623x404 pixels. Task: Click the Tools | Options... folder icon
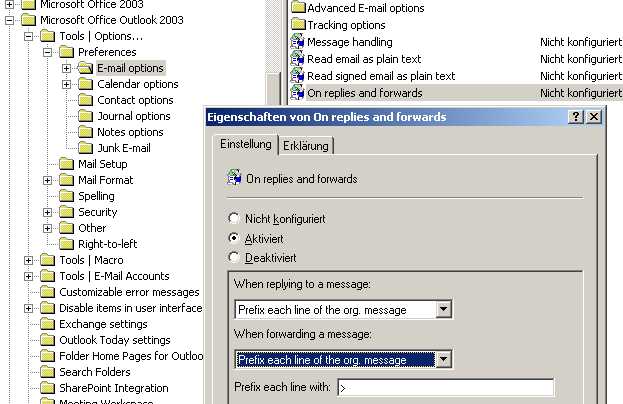point(47,36)
